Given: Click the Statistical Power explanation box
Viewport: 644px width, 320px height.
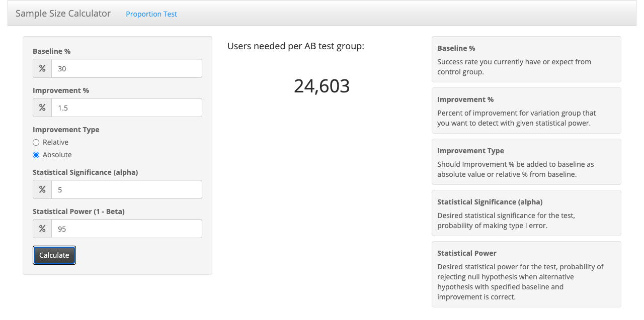Looking at the screenshot, I should tap(526, 274).
